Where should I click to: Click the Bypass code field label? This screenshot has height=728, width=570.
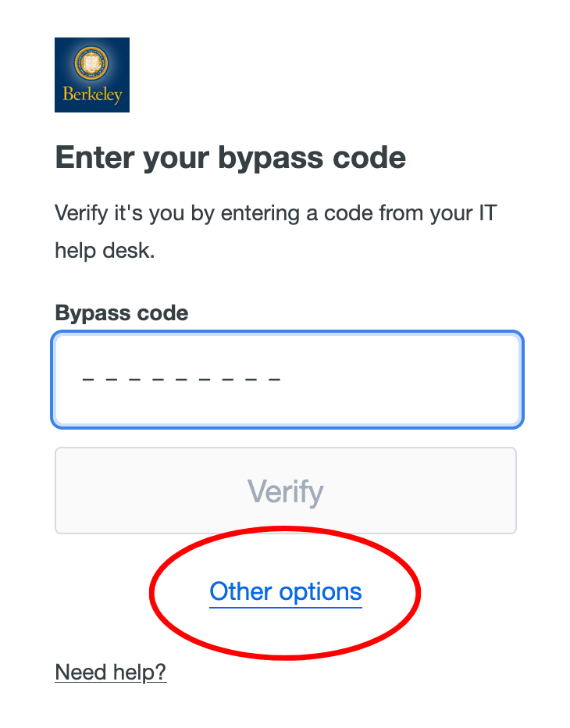tap(122, 313)
